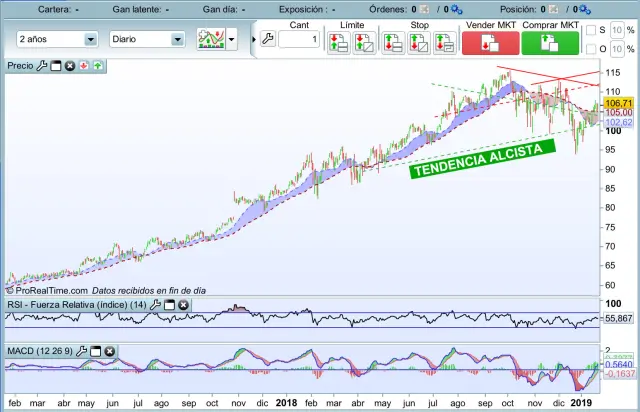Open the '2 años' time range dropdown

[x=56, y=40]
